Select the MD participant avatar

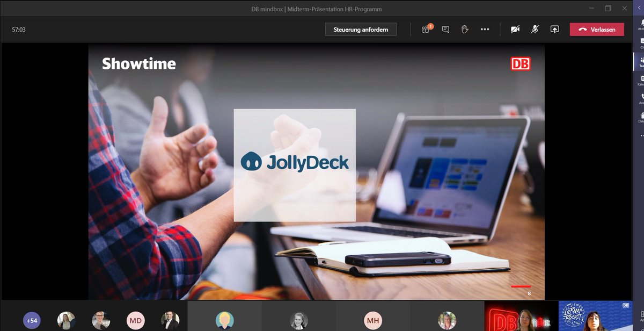point(136,321)
